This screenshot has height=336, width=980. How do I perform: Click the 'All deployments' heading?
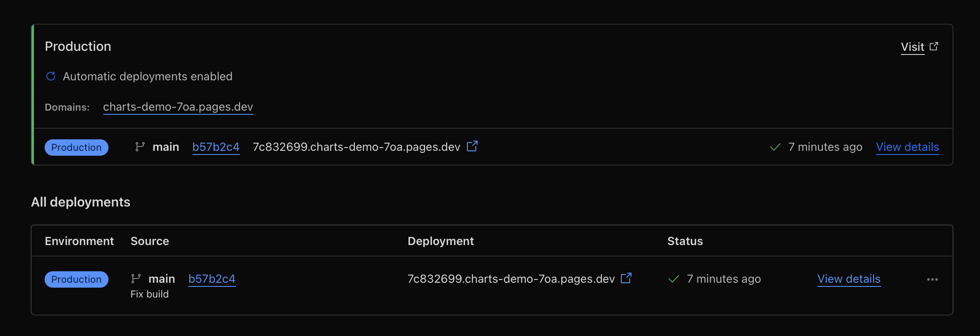point(81,202)
